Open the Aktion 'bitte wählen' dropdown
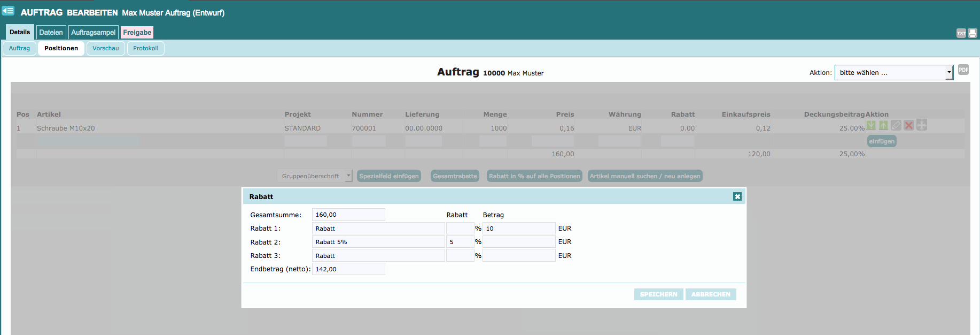The width and height of the screenshot is (980, 335). (893, 73)
